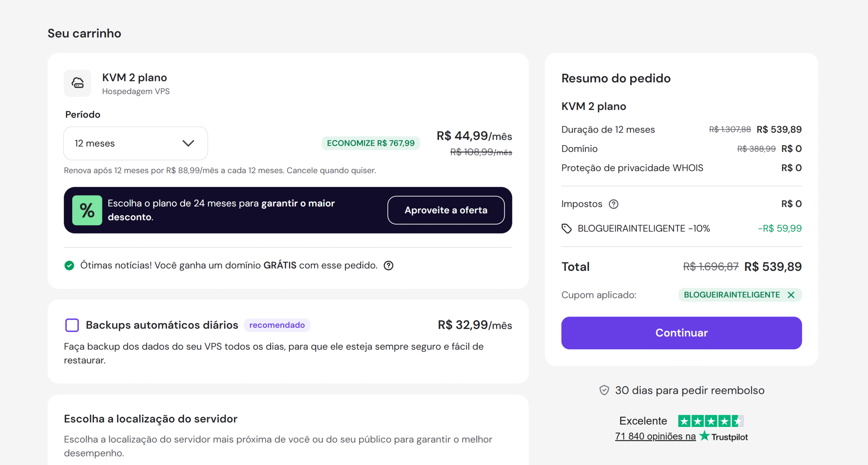Click the Continuar button
Screen dimensions: 868x465
coord(682,333)
